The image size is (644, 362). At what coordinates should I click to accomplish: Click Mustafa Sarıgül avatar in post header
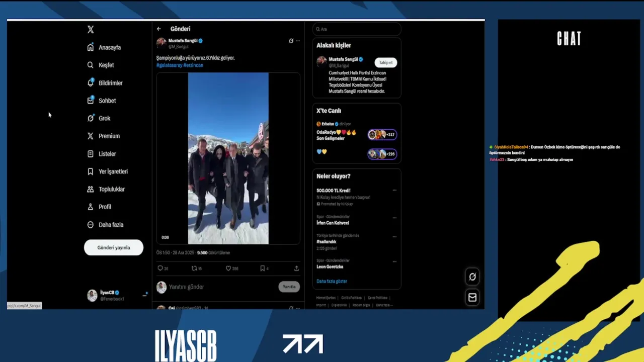click(x=162, y=43)
